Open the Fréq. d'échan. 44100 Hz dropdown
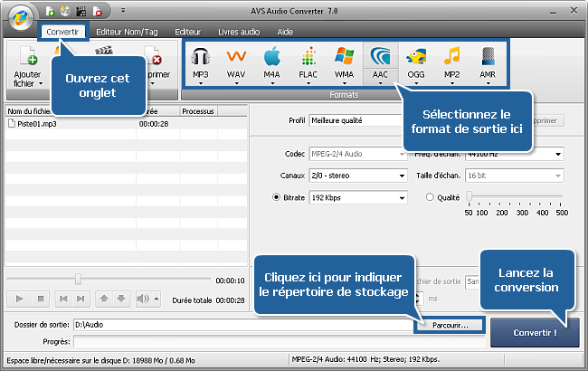Viewport: 588px width, 371px height. click(x=514, y=153)
